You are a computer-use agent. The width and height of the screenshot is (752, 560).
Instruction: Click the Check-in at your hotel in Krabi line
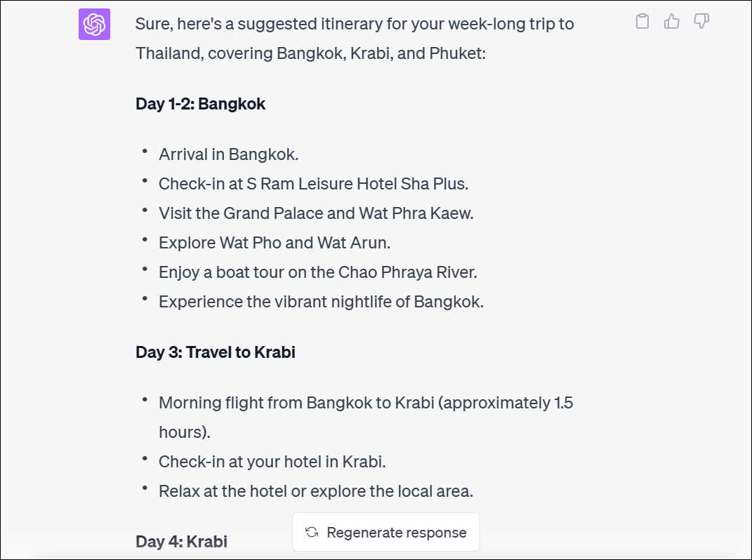pos(272,462)
